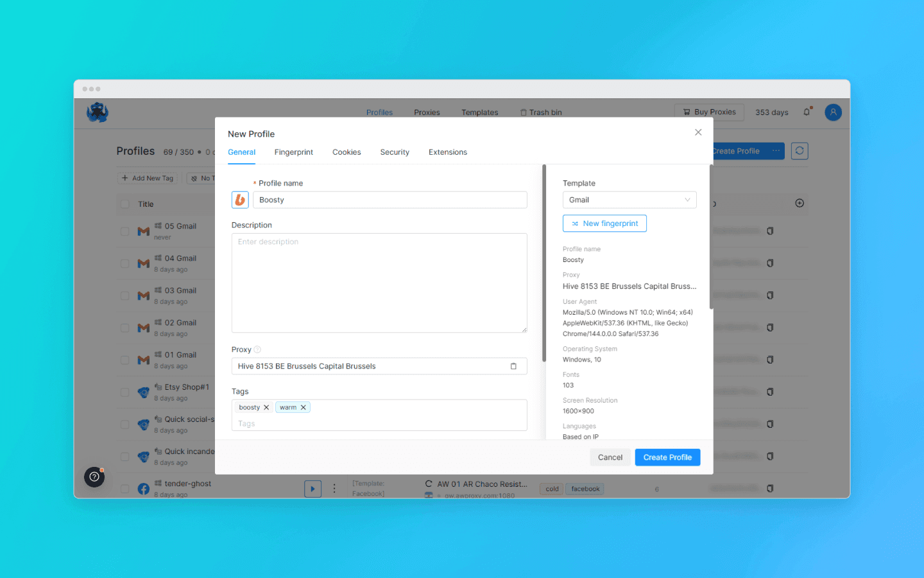Screen dimensions: 924x578
Task: Copy icon in the 02 Gmail row
Action: click(x=770, y=327)
